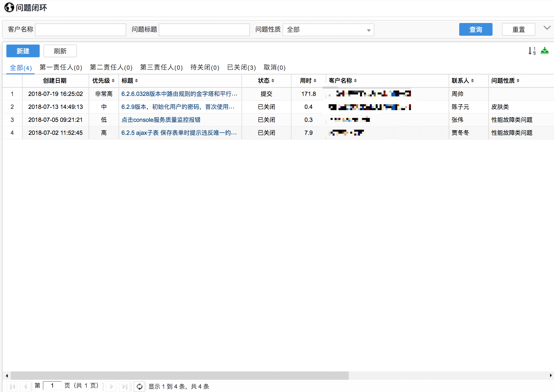The height and width of the screenshot is (392, 554).
Task: Click the 低 priority cell
Action: pos(104,120)
